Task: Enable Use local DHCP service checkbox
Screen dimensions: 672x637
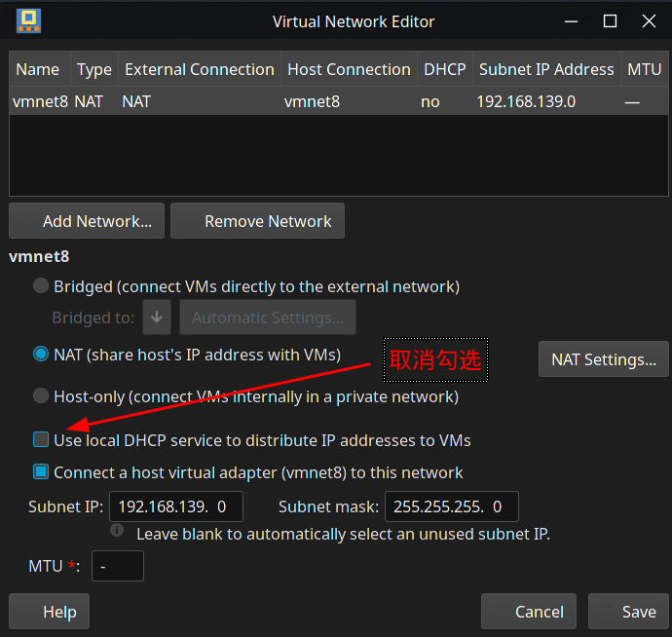Action: [41, 440]
